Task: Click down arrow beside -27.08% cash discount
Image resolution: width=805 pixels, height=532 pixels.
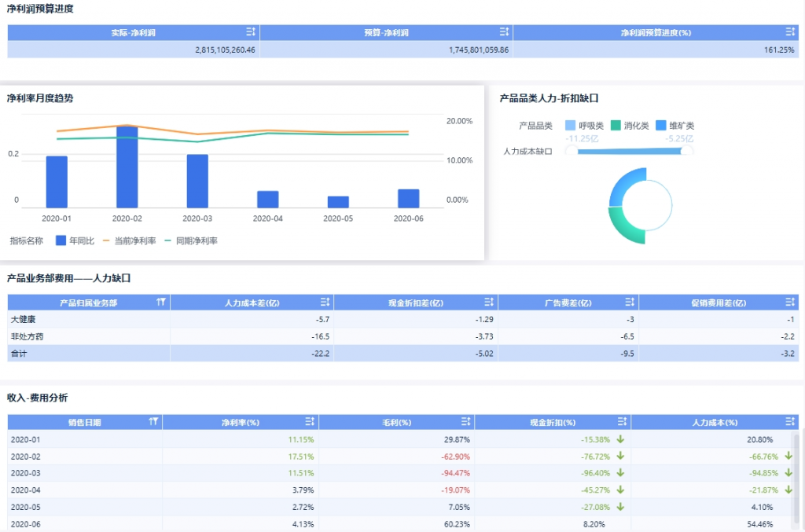Action: [x=620, y=507]
